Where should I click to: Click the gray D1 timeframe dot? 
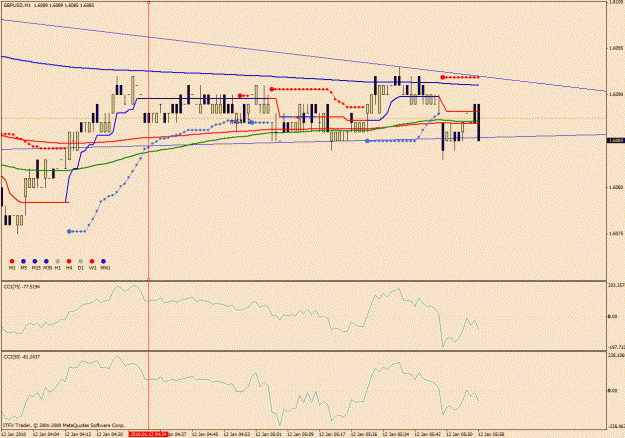pos(81,261)
